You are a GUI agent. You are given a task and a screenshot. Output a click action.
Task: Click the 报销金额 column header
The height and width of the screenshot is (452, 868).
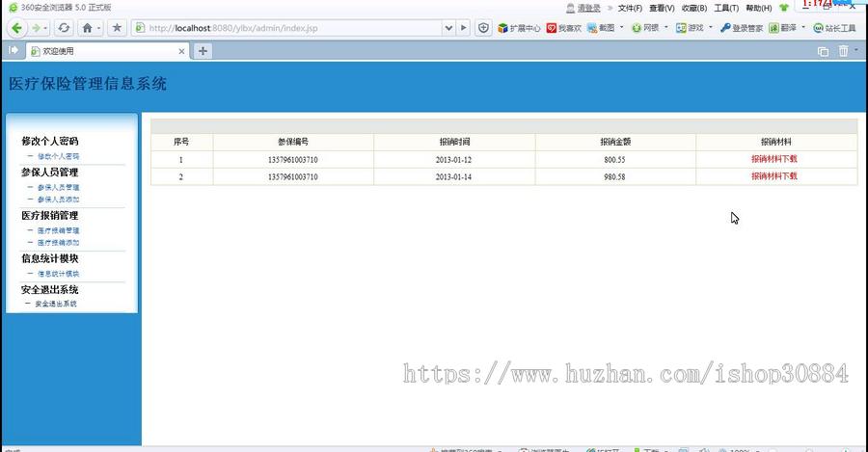pyautogui.click(x=615, y=142)
